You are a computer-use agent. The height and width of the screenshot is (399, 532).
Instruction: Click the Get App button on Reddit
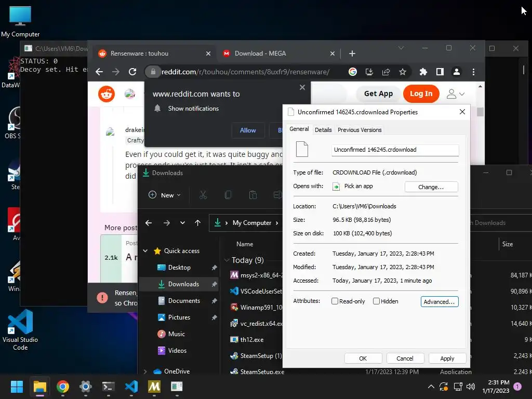pyautogui.click(x=378, y=94)
